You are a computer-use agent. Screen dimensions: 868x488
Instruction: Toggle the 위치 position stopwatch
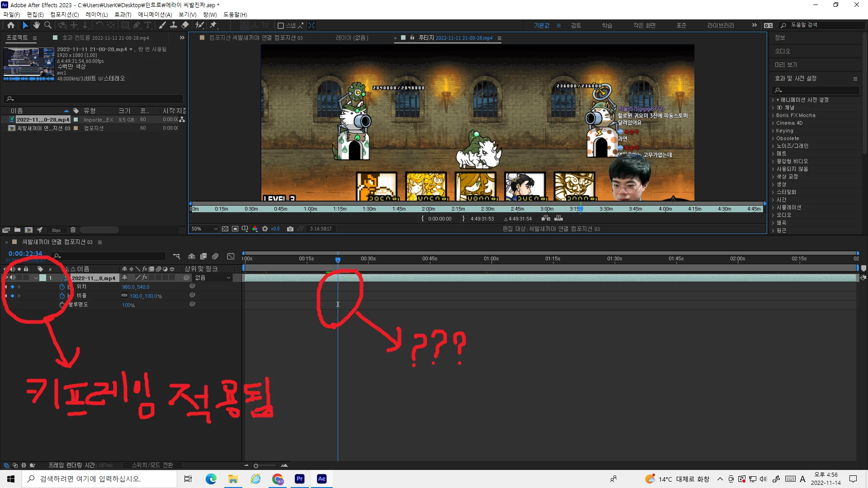click(x=62, y=287)
